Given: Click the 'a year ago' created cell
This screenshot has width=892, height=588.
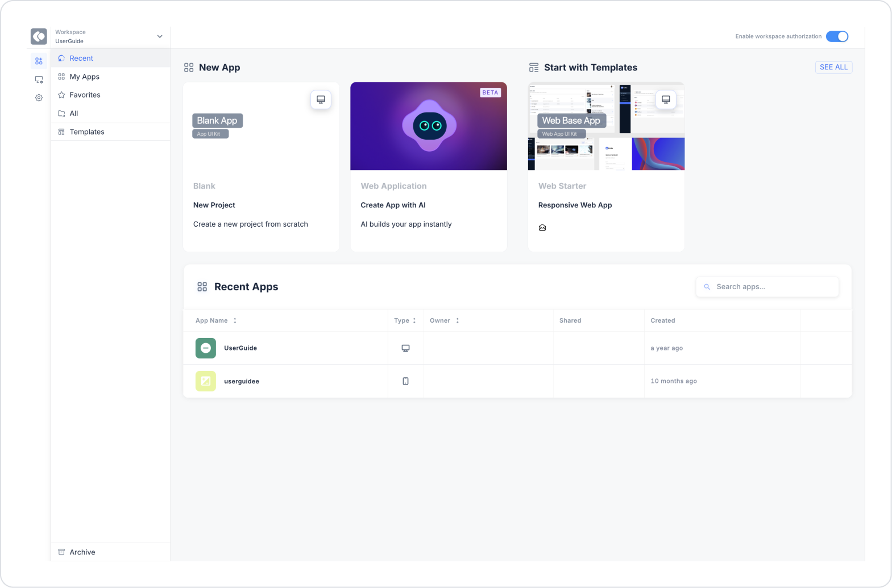Looking at the screenshot, I should click(666, 348).
